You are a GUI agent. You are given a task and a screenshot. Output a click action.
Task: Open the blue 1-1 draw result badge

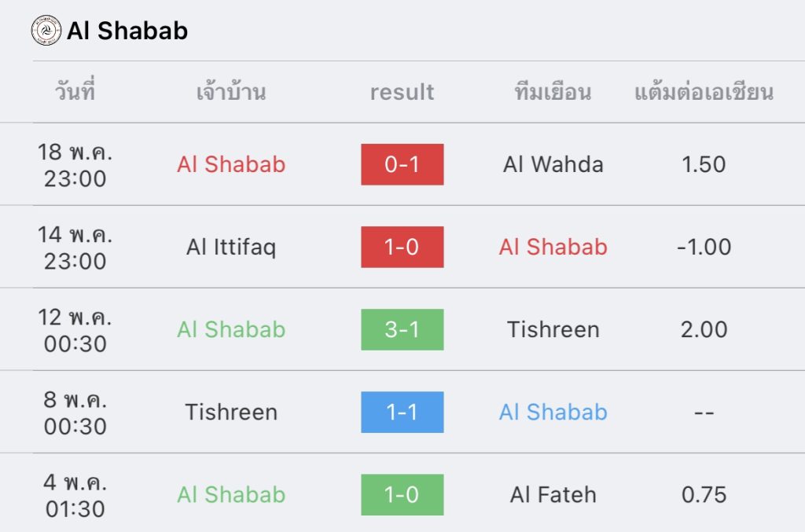(402, 412)
